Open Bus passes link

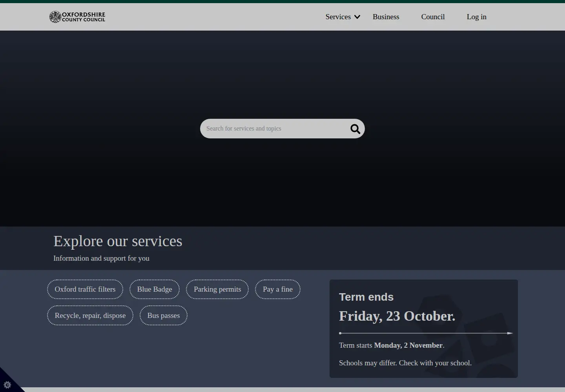point(164,316)
